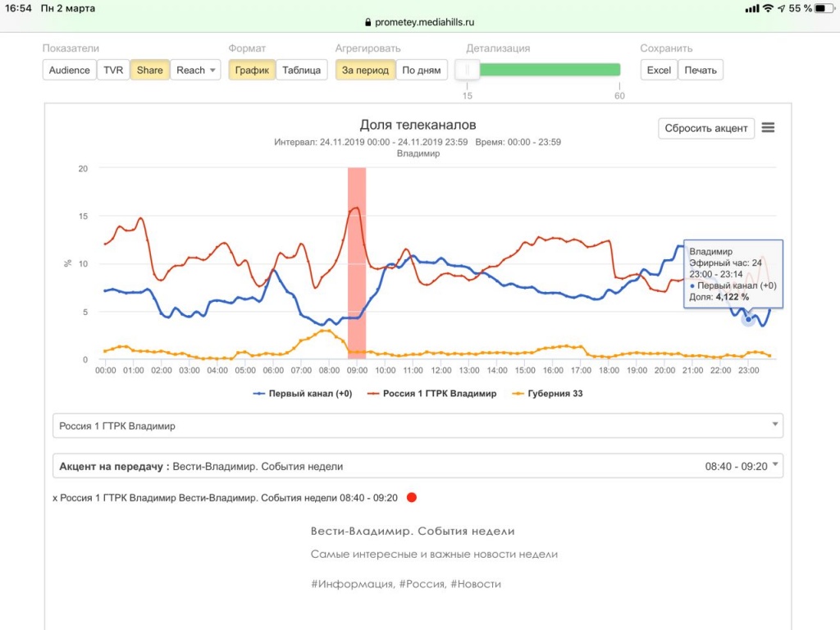Image resolution: width=840 pixels, height=630 pixels.
Task: Click the 06:00 x-axis label
Action: click(x=273, y=370)
